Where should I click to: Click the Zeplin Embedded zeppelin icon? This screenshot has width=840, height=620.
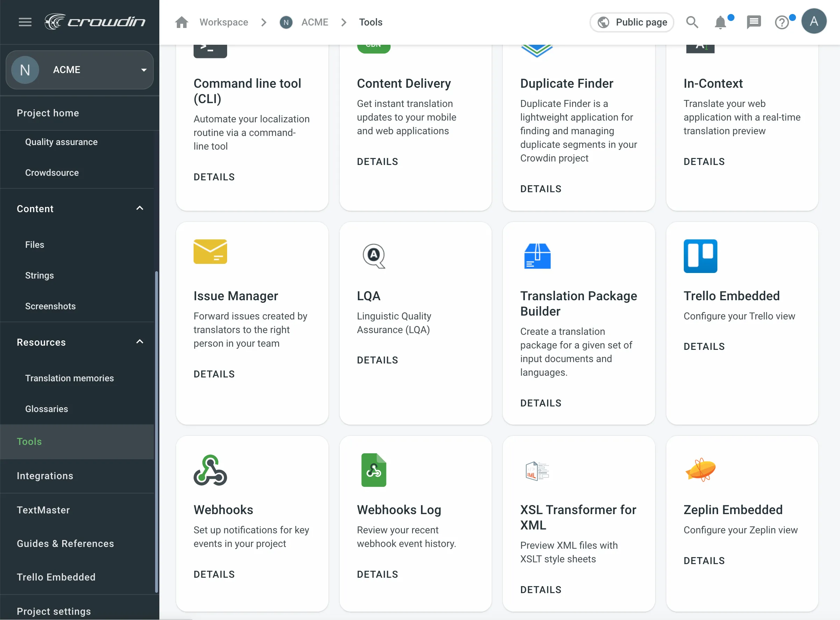click(x=701, y=470)
